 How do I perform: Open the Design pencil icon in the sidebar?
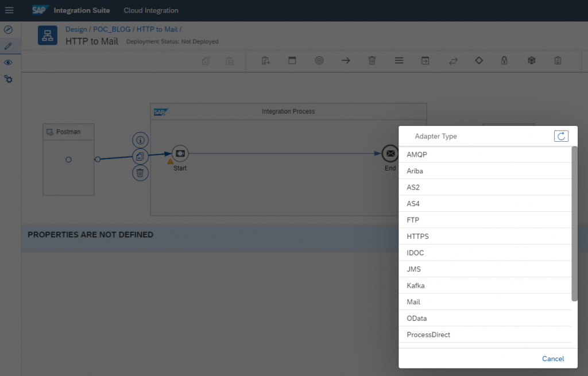[x=8, y=46]
